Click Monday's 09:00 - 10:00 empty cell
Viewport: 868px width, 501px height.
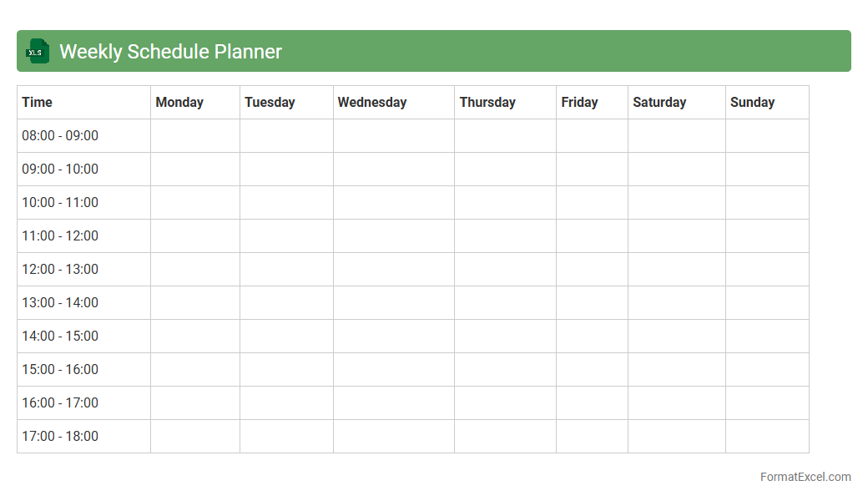195,169
